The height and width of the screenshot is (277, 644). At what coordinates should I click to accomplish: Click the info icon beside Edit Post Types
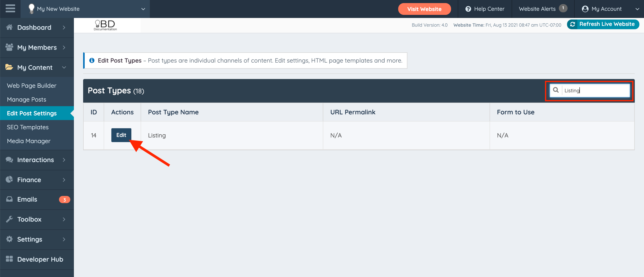tap(92, 61)
